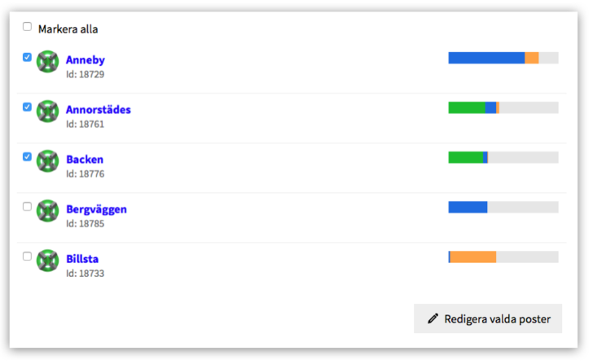Click the pencil icon in Redigera button
Image resolution: width=593 pixels, height=364 pixels.
coord(433,319)
